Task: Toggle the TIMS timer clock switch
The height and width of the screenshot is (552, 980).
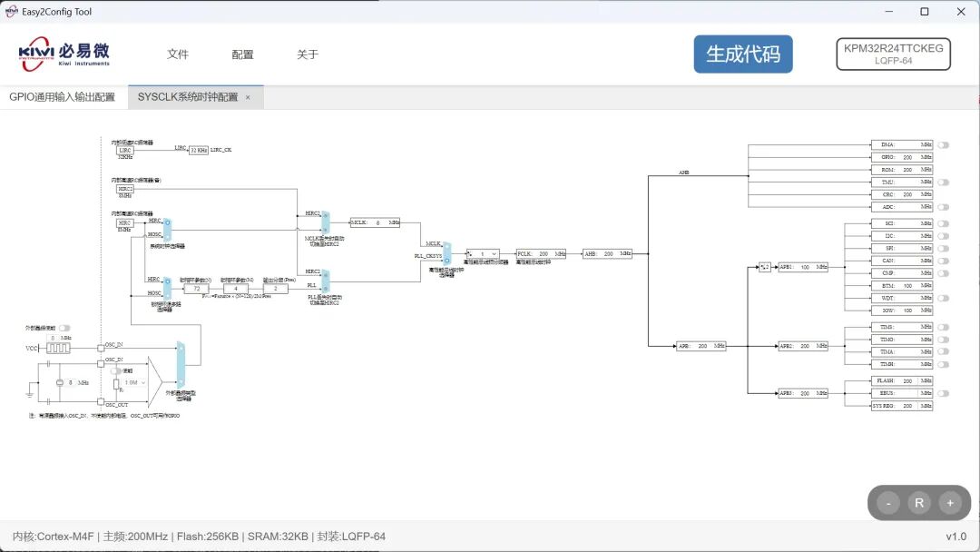Action: (x=943, y=328)
